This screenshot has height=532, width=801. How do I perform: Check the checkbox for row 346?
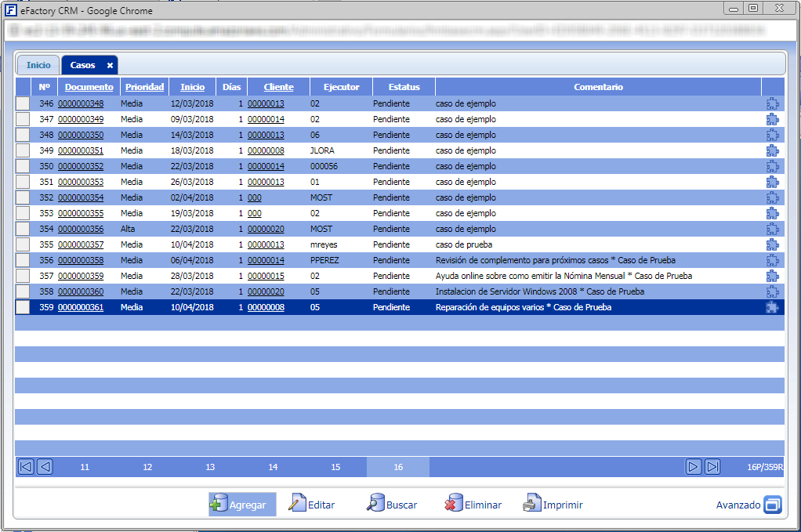pos(23,103)
